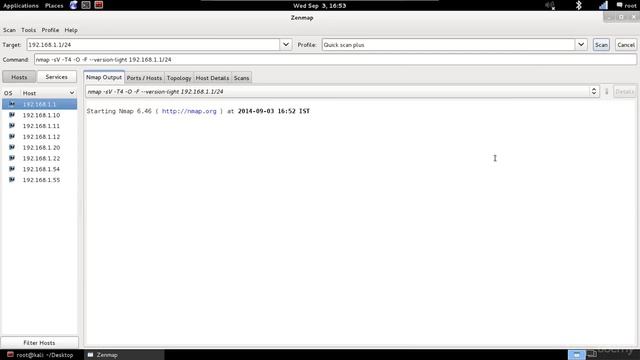
Task: Switch to root@kali terminal taskbar item
Action: (41, 355)
